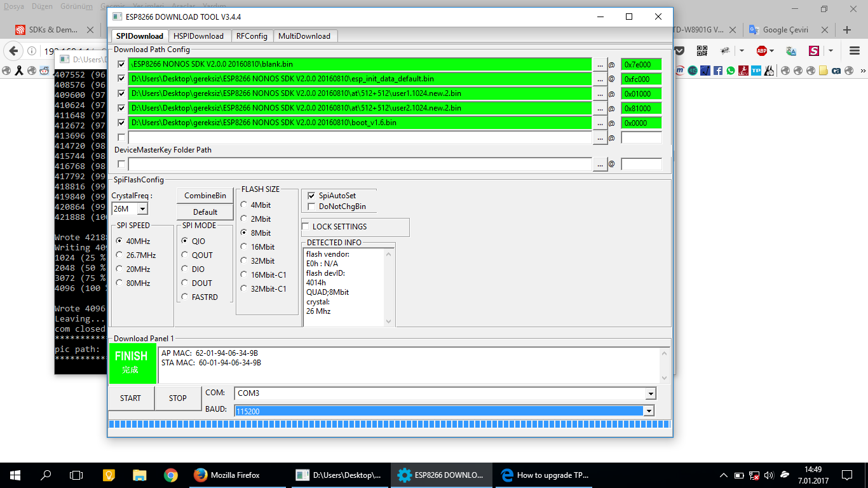Click the START button to flash firmware
The image size is (868, 488).
130,398
